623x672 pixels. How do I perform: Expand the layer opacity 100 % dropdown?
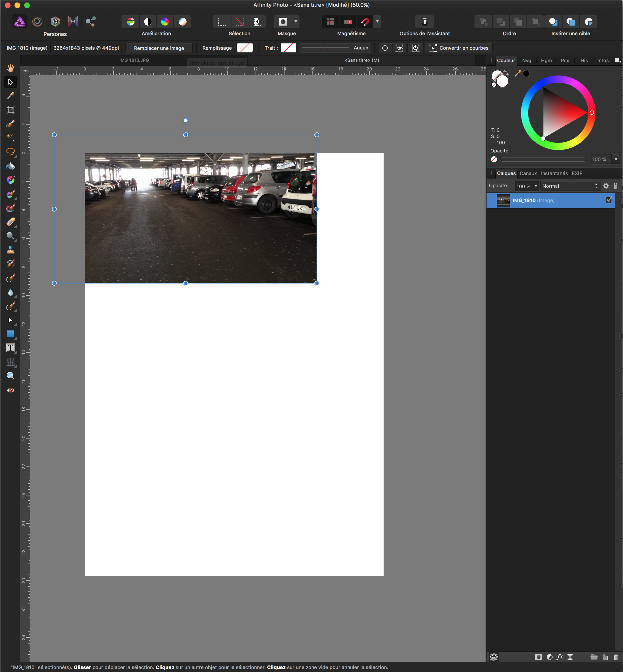(x=536, y=186)
